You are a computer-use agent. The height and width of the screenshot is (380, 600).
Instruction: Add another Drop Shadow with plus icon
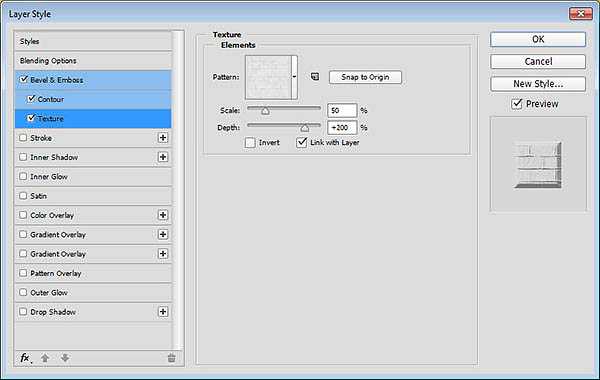point(163,312)
